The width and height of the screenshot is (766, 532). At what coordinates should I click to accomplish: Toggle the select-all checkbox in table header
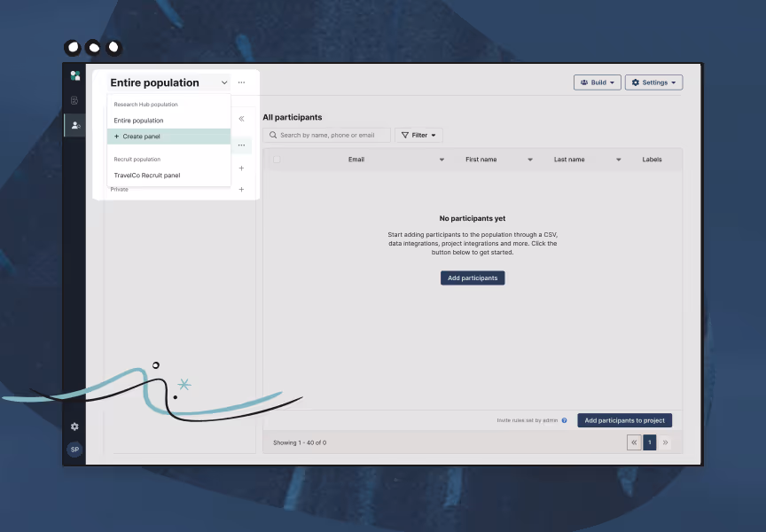(x=277, y=160)
